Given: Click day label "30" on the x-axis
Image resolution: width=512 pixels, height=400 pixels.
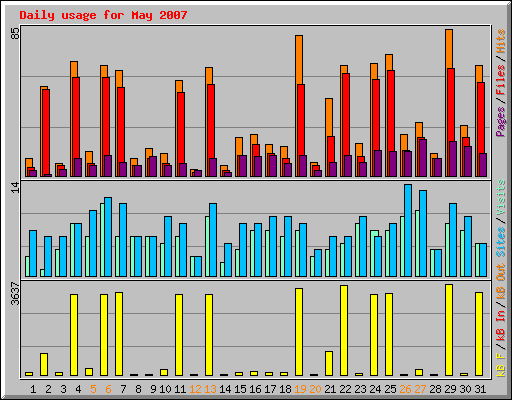Looking at the screenshot, I should tap(465, 389).
